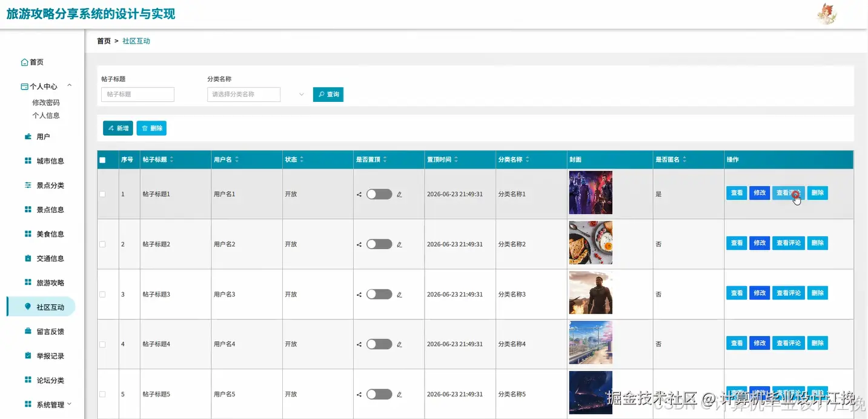The width and height of the screenshot is (868, 419).
Task: Click 查看评论 for row 帖子标题4
Action: (x=789, y=343)
